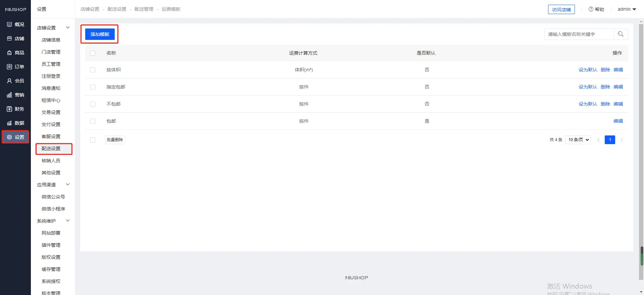Open 交易设置 in the settings submenu
The height and width of the screenshot is (295, 644).
tap(51, 112)
